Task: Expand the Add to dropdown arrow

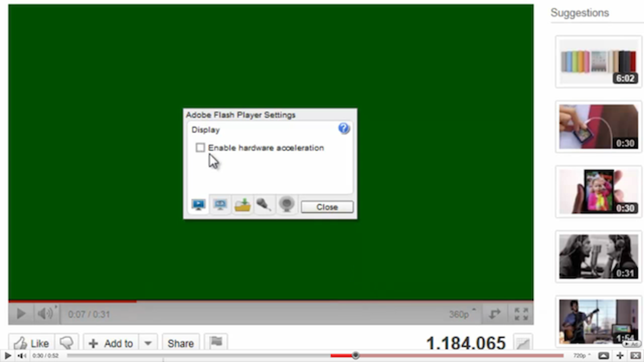Action: 148,343
